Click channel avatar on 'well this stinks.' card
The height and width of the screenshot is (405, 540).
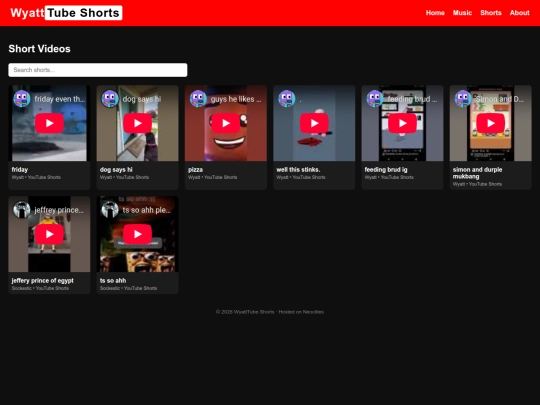[287, 99]
